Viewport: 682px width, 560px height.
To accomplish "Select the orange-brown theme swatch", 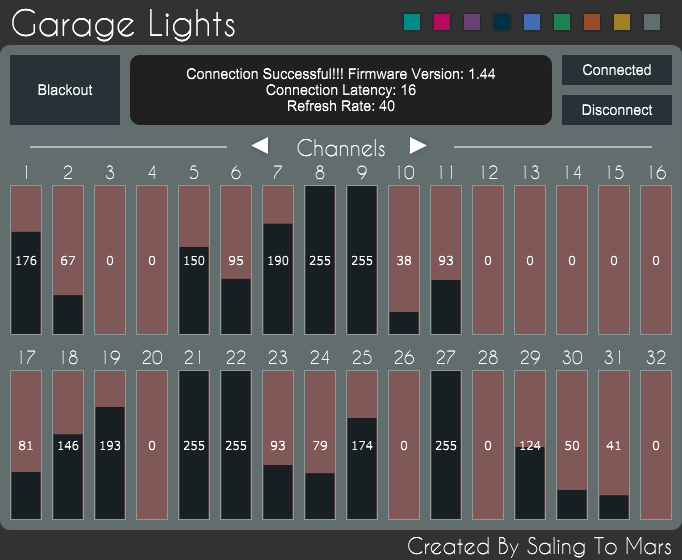I will pos(592,22).
